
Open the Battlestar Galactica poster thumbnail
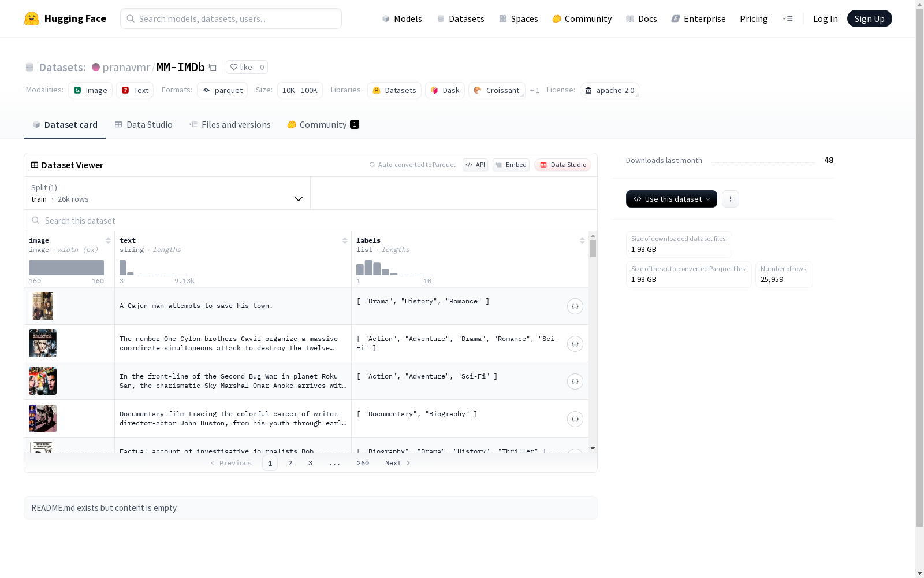[43, 343]
